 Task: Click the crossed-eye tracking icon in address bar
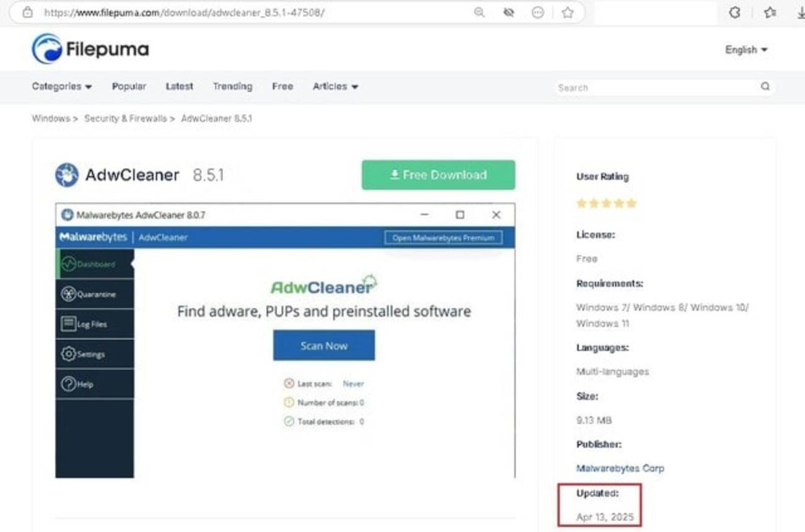tap(508, 12)
